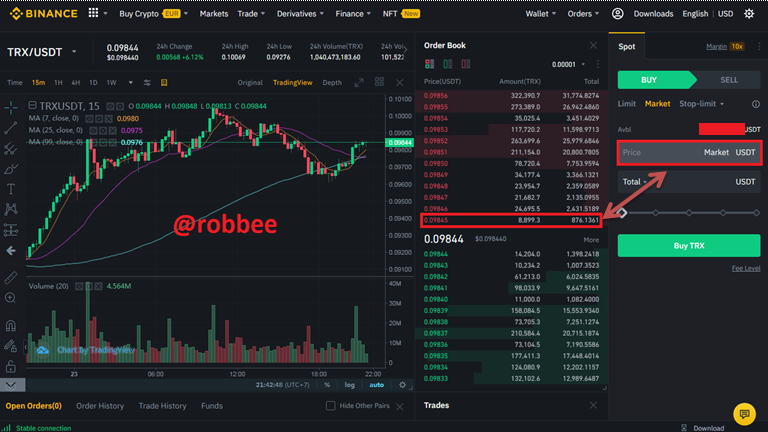This screenshot has height=432, width=768.
Task: Open order type info icon
Action: tap(756, 104)
